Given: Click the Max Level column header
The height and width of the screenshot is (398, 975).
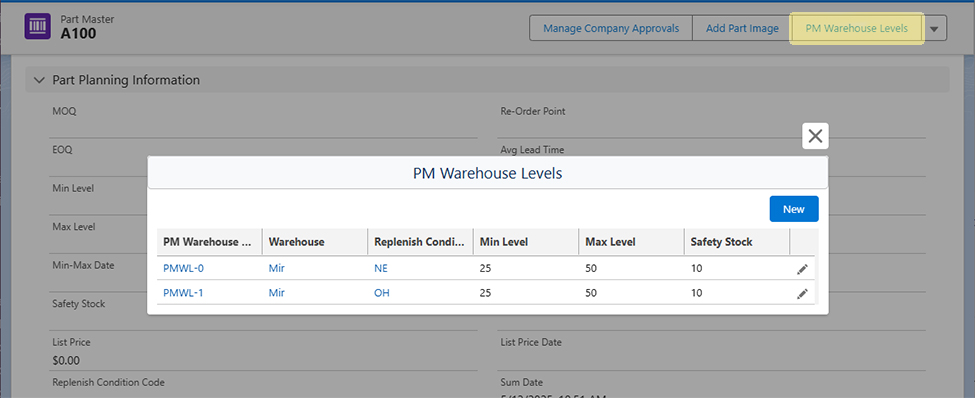Looking at the screenshot, I should (x=632, y=242).
